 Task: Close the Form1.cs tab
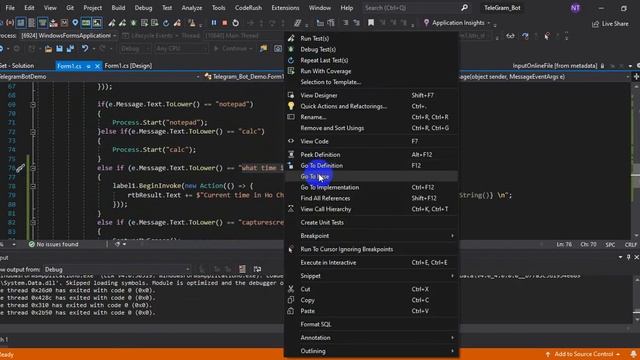point(97,66)
